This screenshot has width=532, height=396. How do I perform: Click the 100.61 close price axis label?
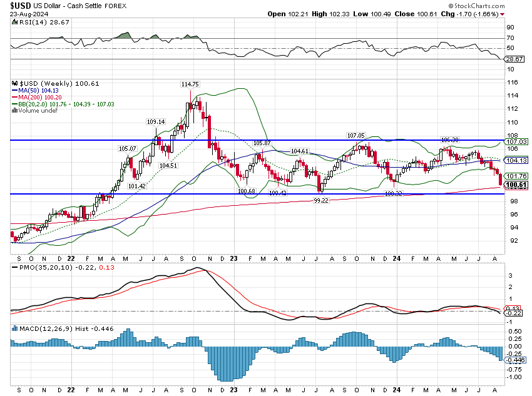point(518,186)
